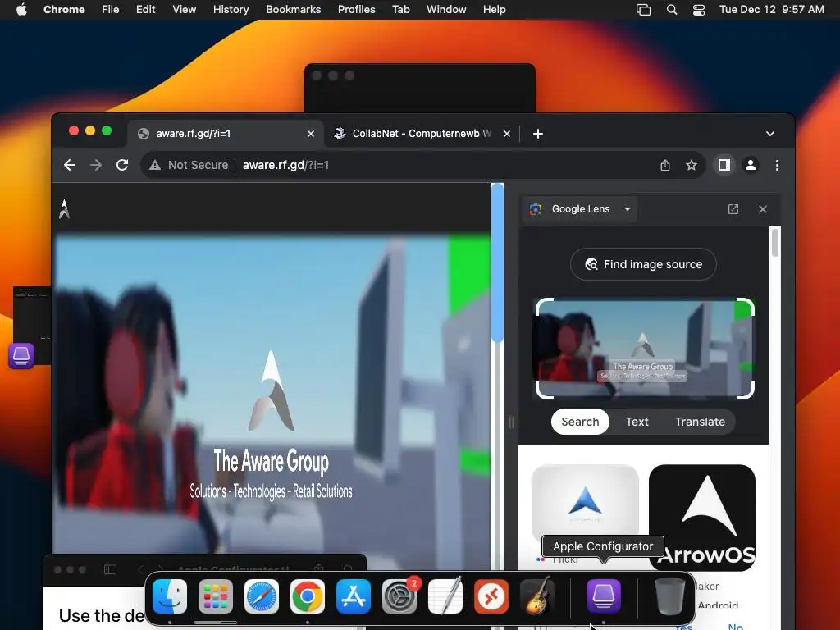Open the File menu
The height and width of the screenshot is (630, 840).
coord(111,10)
